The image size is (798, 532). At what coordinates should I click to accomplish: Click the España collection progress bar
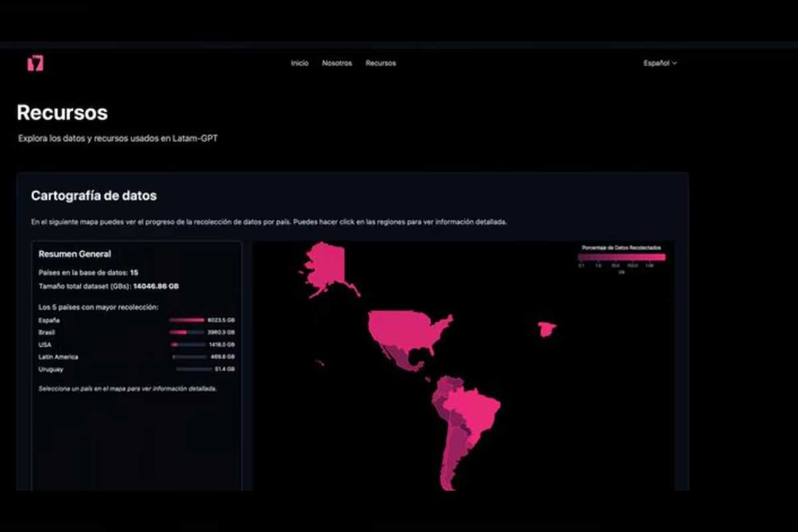187,320
